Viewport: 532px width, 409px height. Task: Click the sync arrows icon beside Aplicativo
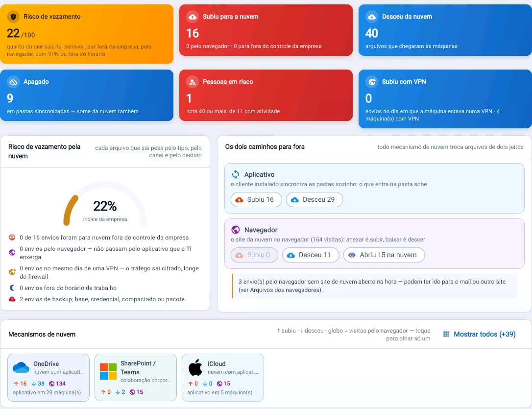click(236, 174)
